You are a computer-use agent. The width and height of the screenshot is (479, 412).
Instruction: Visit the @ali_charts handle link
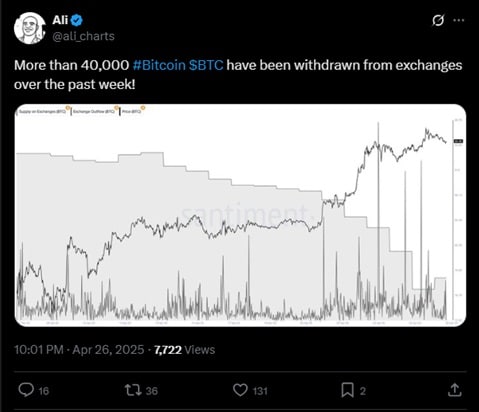tap(83, 36)
